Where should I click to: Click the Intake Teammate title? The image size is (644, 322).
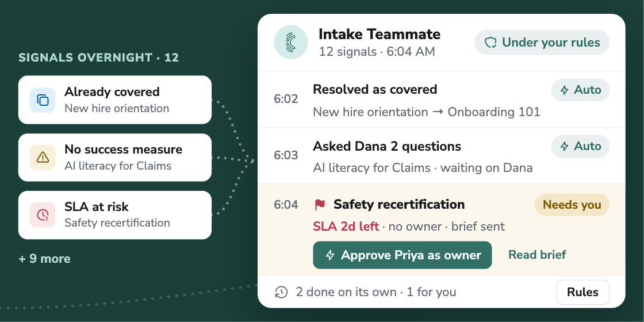379,34
